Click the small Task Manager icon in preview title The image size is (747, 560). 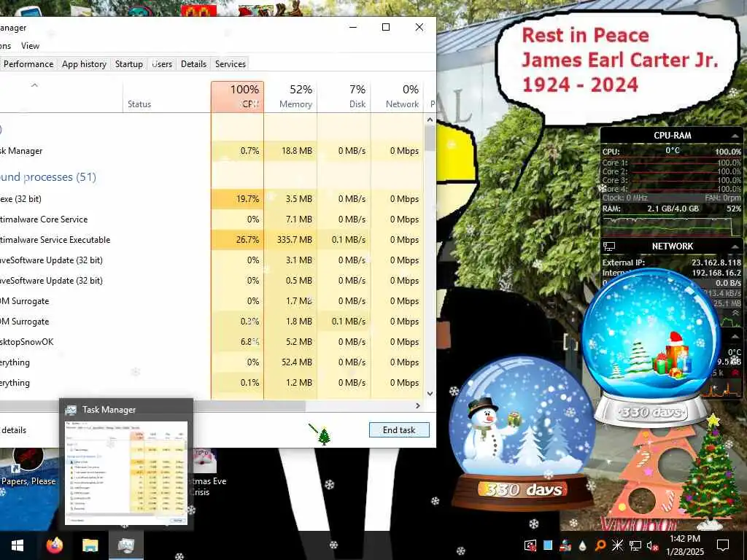[x=71, y=410]
